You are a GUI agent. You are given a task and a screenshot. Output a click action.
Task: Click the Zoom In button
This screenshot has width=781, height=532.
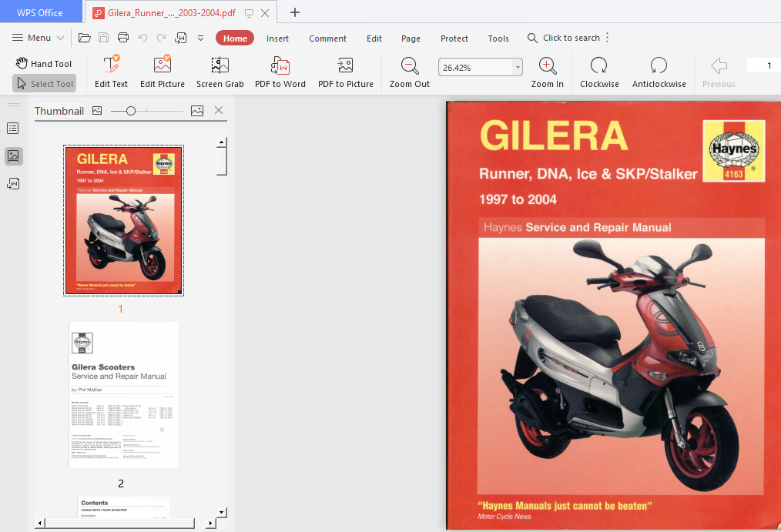pos(548,72)
